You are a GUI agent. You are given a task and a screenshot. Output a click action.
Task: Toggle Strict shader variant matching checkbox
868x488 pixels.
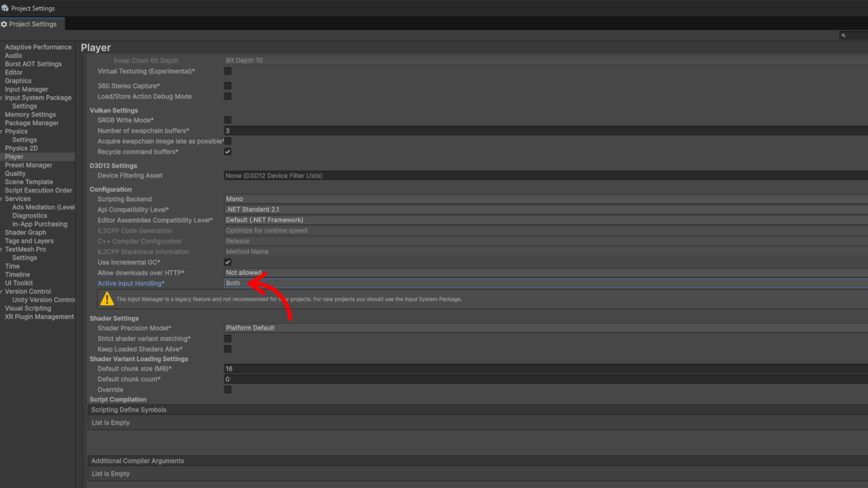pos(228,338)
